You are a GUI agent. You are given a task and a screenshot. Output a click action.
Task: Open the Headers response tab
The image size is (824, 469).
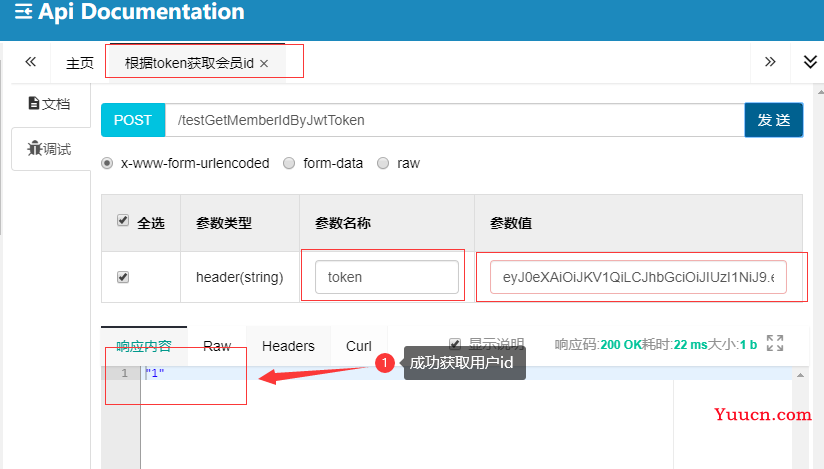point(288,346)
